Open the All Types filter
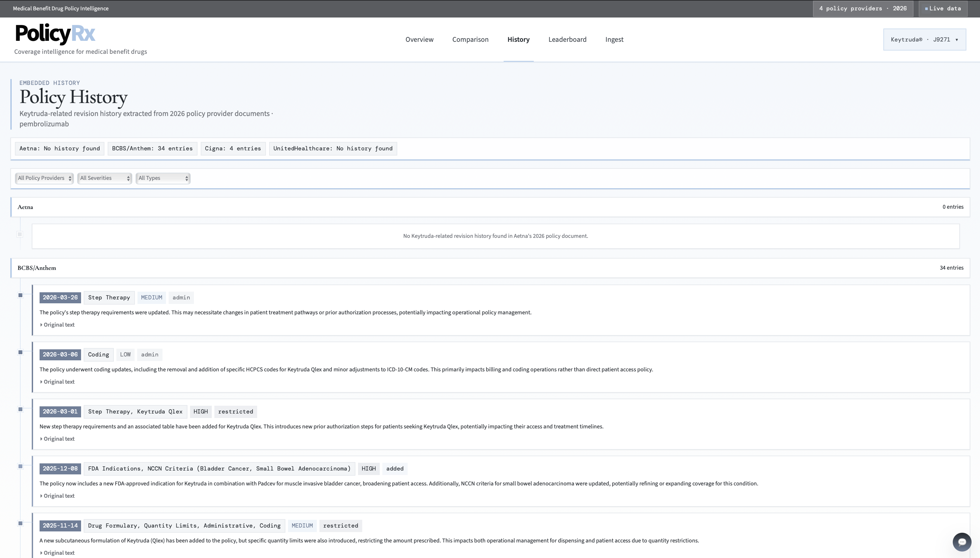The width and height of the screenshot is (980, 558). point(163,178)
